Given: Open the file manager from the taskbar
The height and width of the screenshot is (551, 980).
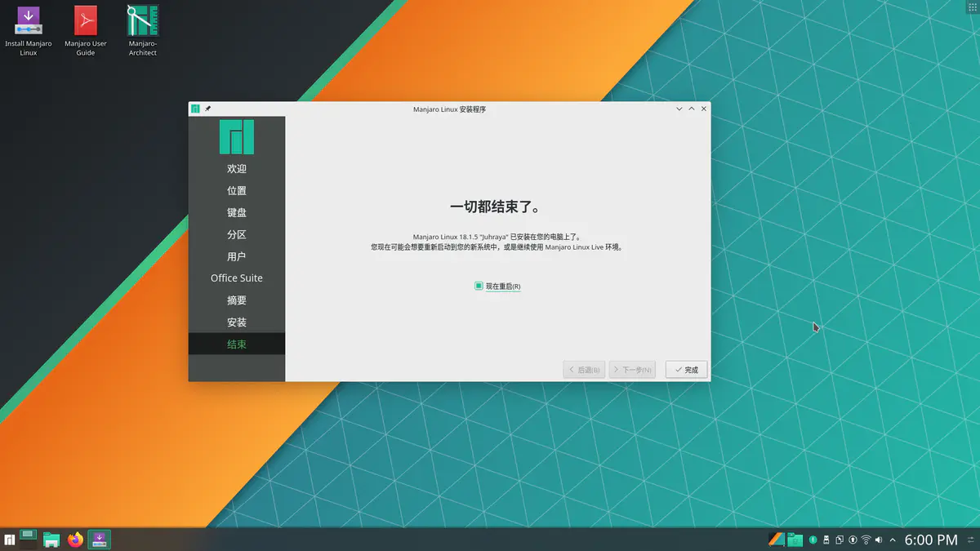Looking at the screenshot, I should coord(52,540).
